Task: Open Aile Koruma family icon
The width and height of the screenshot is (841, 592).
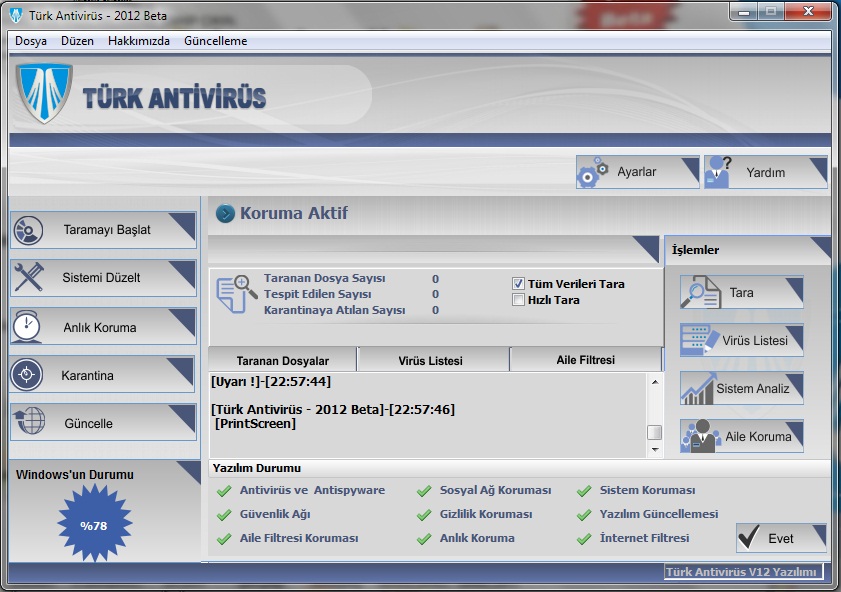Action: (701, 436)
